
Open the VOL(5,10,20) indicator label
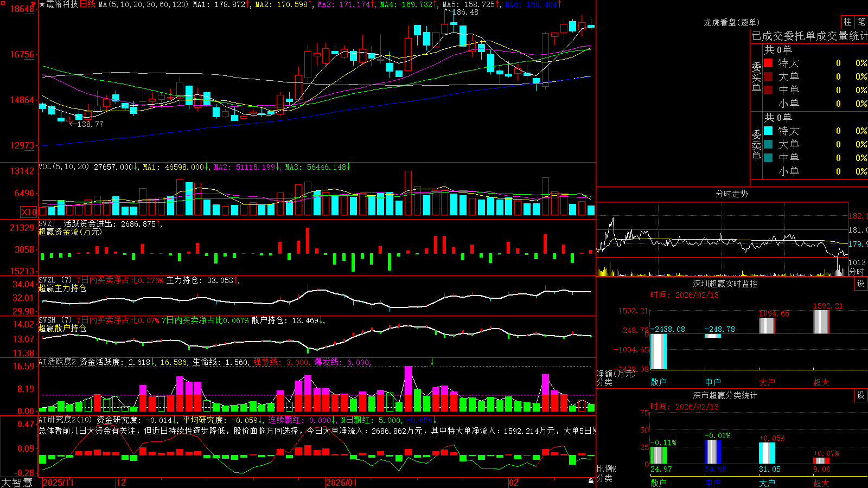point(63,167)
